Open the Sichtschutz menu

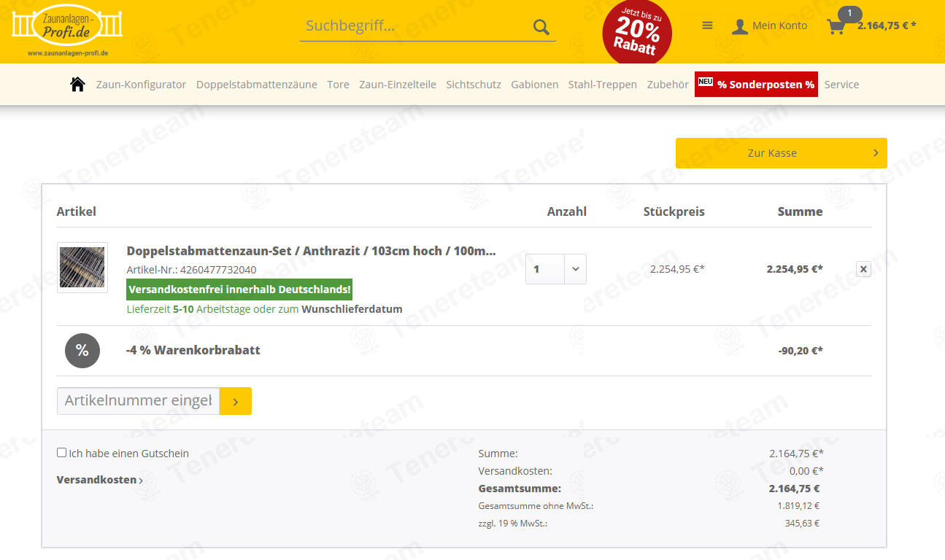[x=474, y=85]
